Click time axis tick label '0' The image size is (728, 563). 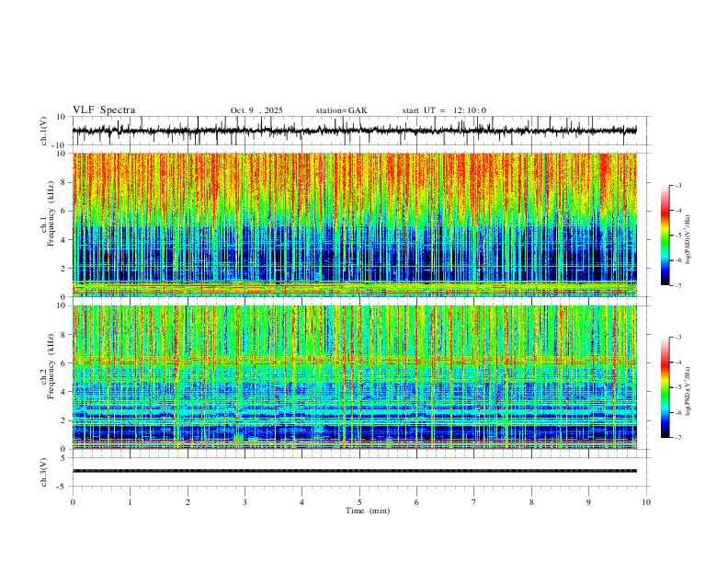click(73, 502)
